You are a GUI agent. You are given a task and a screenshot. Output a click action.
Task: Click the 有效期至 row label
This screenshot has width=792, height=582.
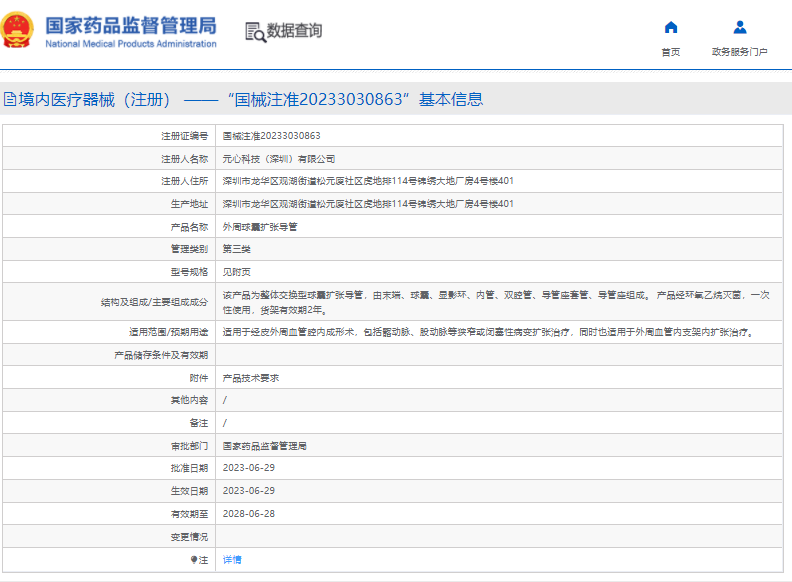point(189,514)
